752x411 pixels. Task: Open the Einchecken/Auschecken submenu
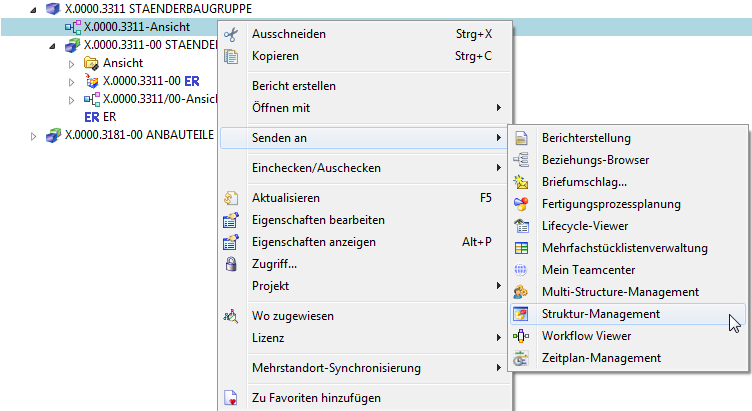coord(315,168)
